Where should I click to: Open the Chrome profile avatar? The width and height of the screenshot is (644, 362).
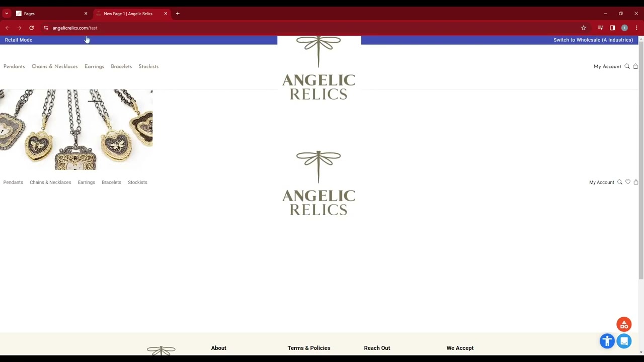coord(624,28)
